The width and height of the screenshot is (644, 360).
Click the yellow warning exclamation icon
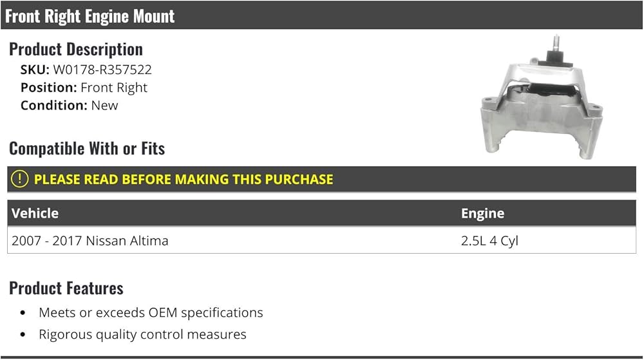point(20,179)
